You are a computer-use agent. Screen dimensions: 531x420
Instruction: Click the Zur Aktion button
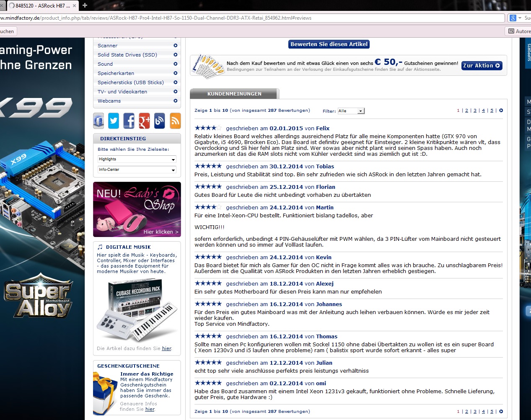[482, 66]
